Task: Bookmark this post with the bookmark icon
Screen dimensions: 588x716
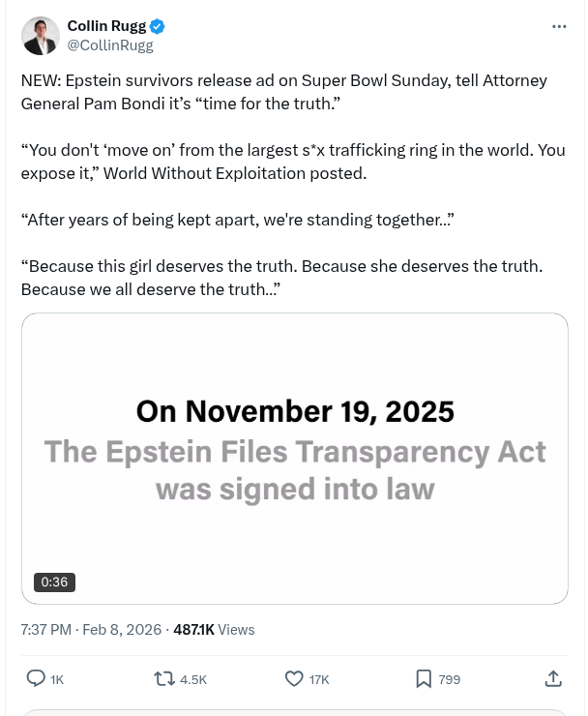Action: [424, 679]
